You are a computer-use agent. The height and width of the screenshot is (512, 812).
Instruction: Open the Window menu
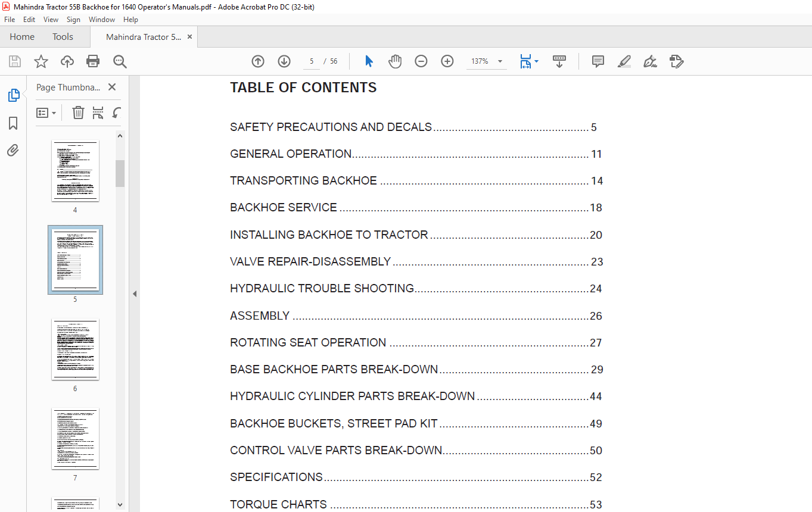coord(102,20)
